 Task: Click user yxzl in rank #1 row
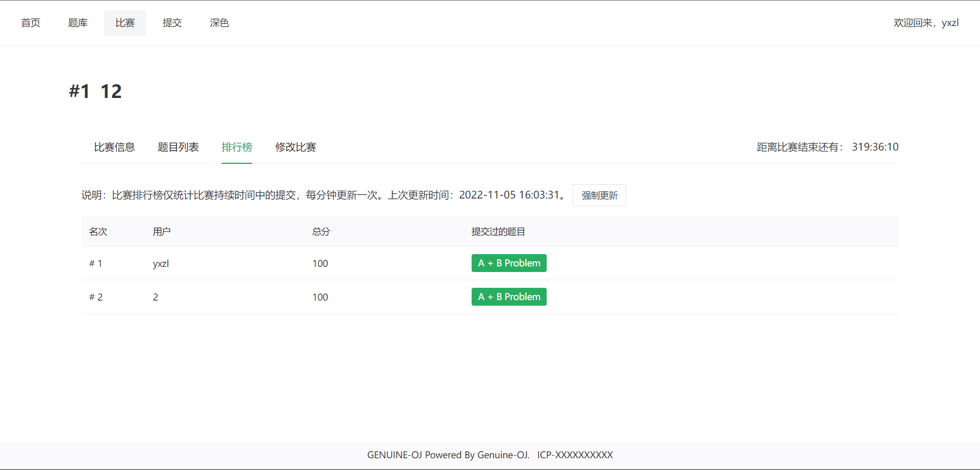click(x=161, y=264)
